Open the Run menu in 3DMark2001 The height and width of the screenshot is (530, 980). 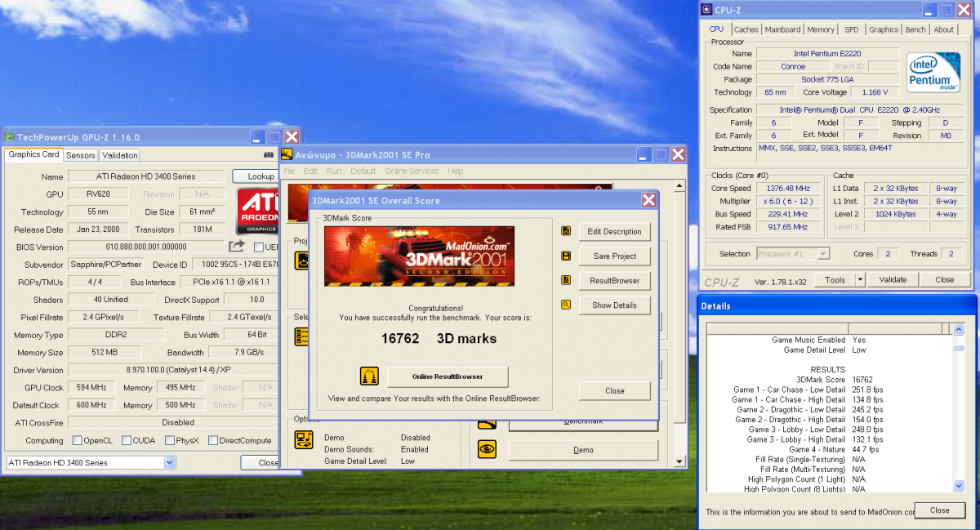tap(334, 171)
